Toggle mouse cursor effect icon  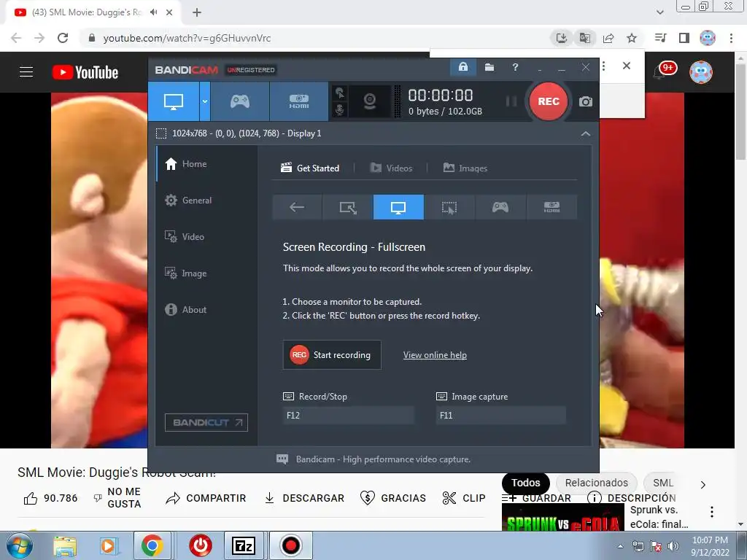point(340,93)
